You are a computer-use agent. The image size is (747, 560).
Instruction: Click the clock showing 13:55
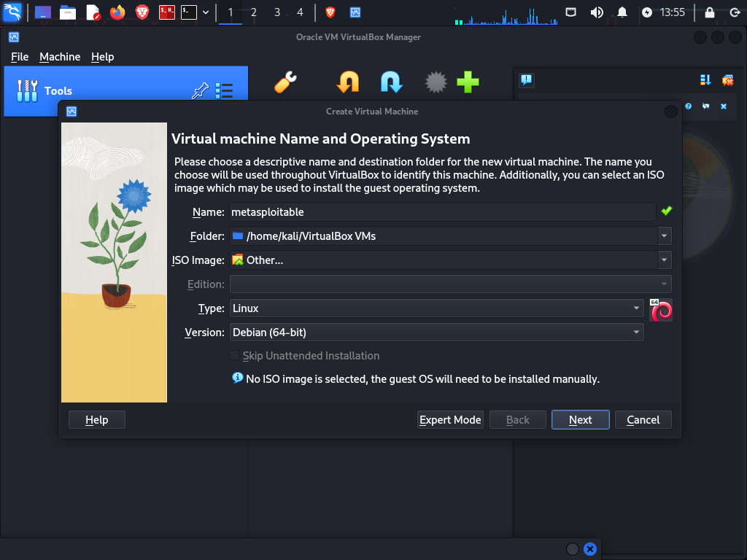[672, 12]
